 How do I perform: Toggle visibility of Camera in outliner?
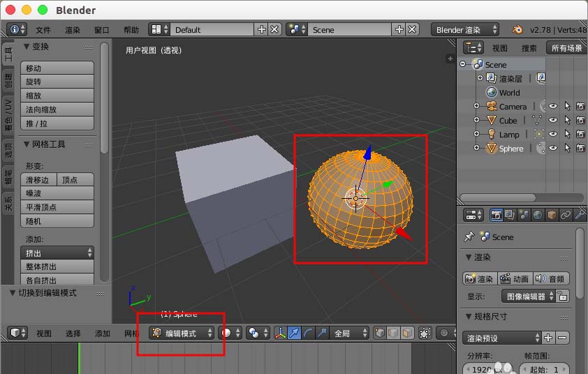pos(552,107)
